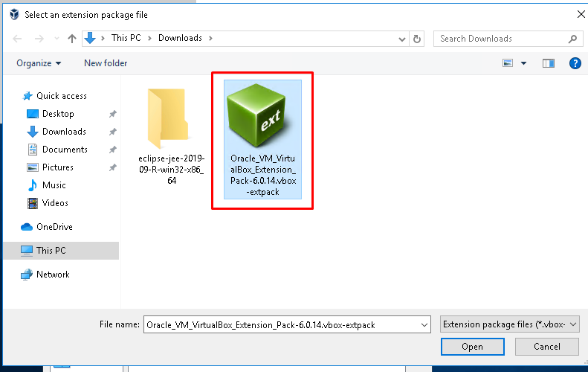Click the Forward navigation arrow
Image resolution: width=588 pixels, height=372 pixels.
pos(39,39)
